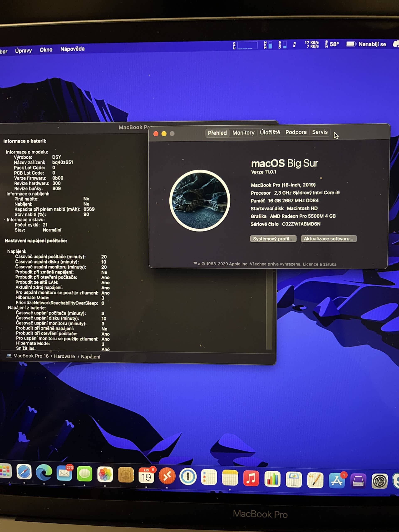Click Aktualizace softwaru button
Image resolution: width=399 pixels, height=532 pixels.
pos(328,239)
